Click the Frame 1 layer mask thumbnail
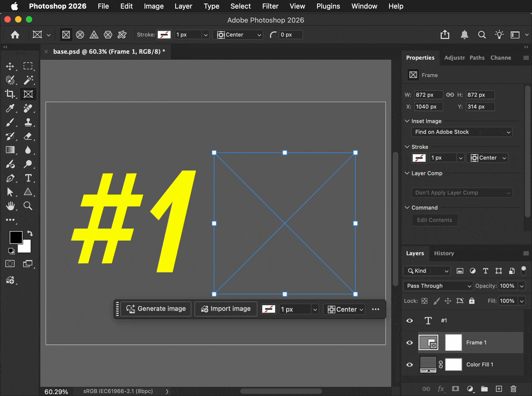Viewport: 532px width, 396px height. tap(454, 342)
